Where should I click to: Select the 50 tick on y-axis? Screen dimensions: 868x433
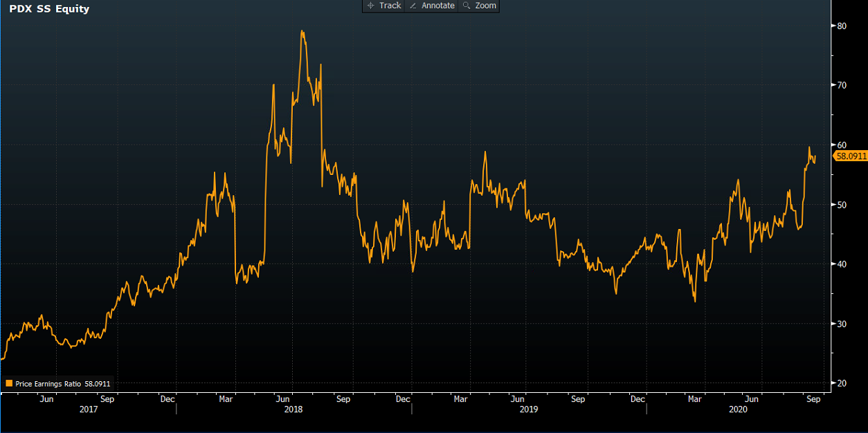[842, 205]
